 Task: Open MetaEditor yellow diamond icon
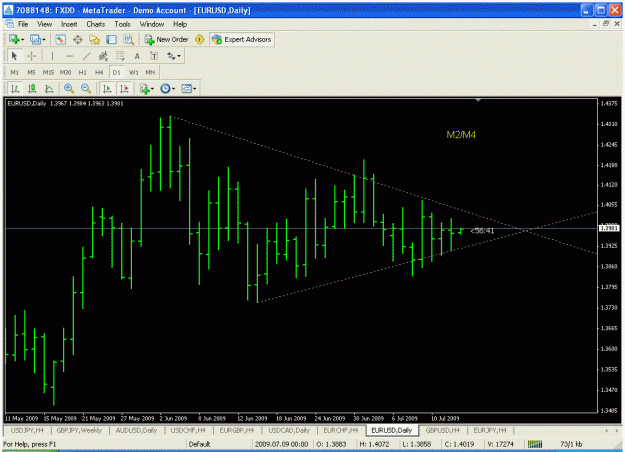click(x=199, y=39)
